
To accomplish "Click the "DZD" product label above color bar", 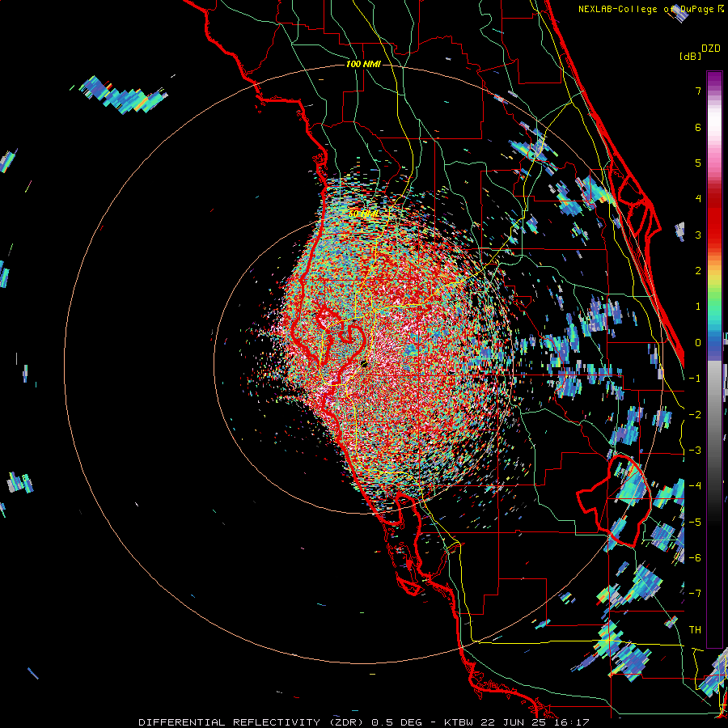I will click(711, 49).
